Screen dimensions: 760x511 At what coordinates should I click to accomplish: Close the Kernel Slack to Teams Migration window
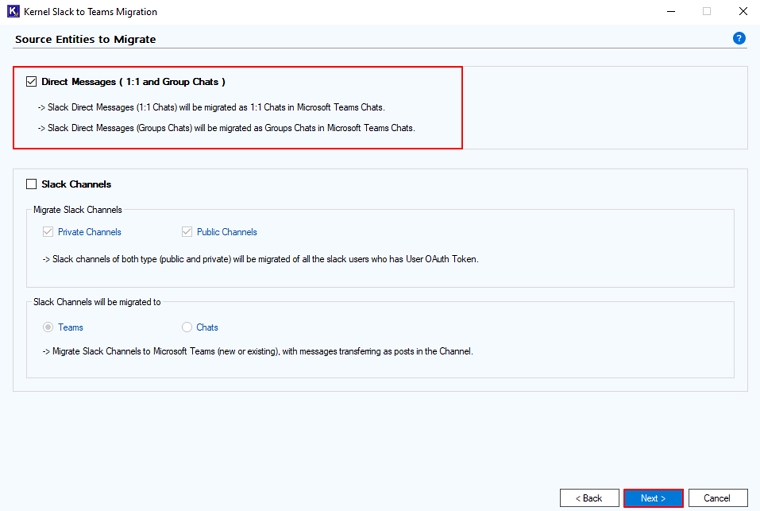tap(743, 11)
